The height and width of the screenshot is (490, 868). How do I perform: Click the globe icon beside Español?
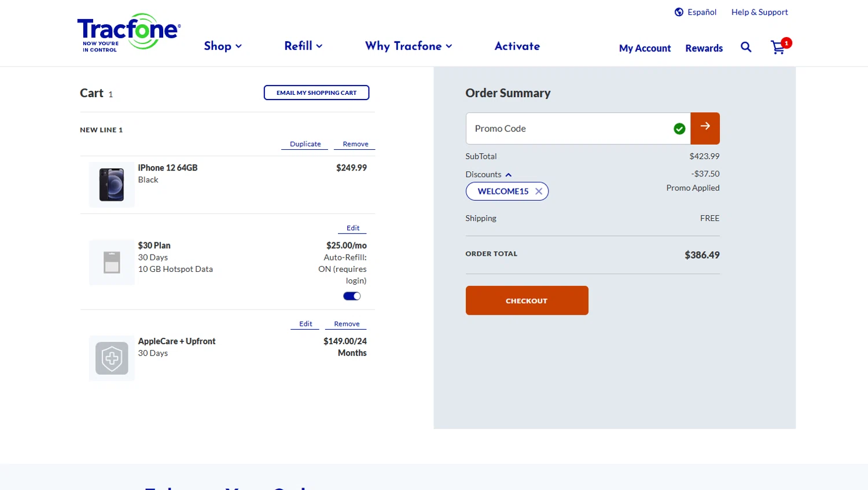pos(679,12)
